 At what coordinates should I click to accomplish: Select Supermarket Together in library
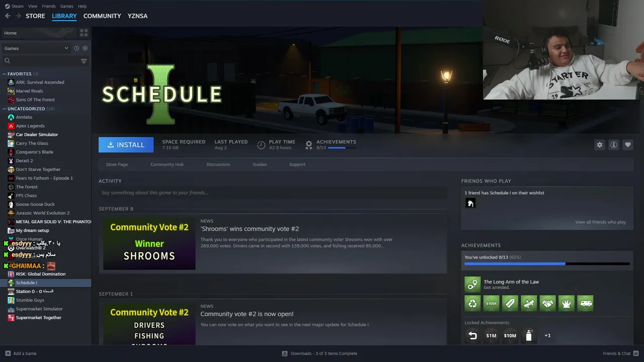pyautogui.click(x=38, y=318)
